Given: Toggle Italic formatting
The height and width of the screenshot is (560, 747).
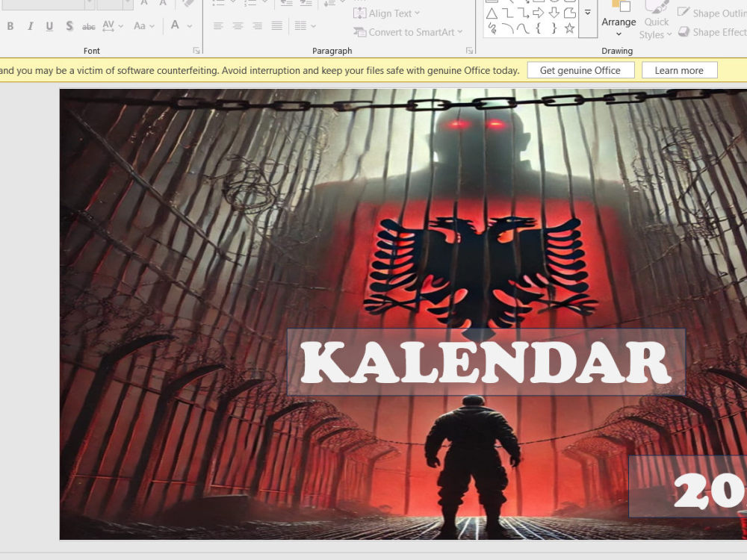Looking at the screenshot, I should click(x=30, y=26).
